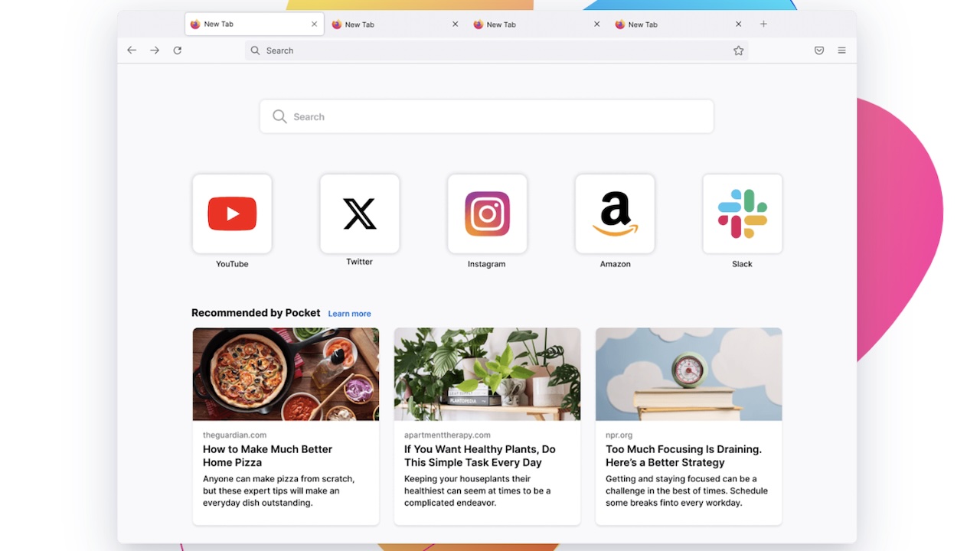The height and width of the screenshot is (551, 980).
Task: Open the books and timer article thumbnail
Action: click(689, 374)
